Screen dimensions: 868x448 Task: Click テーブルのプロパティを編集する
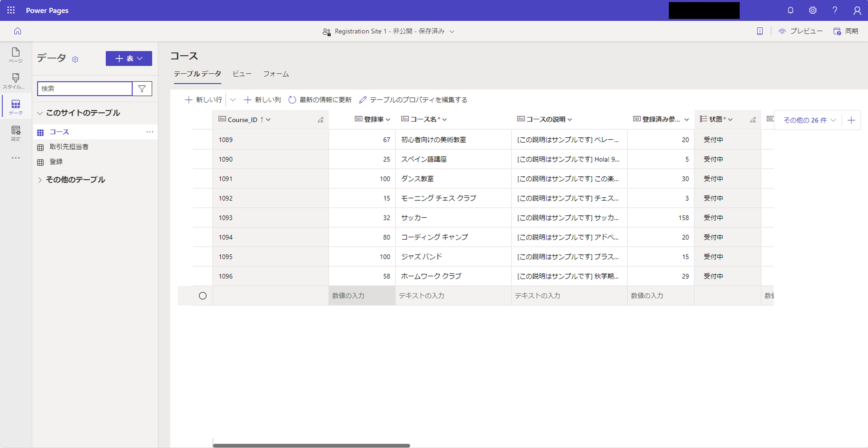tap(413, 100)
